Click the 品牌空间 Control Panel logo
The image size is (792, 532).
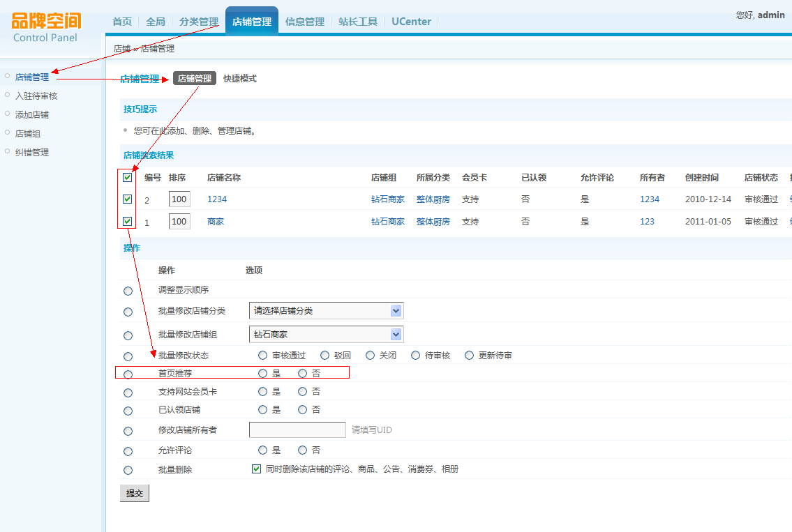[47, 26]
